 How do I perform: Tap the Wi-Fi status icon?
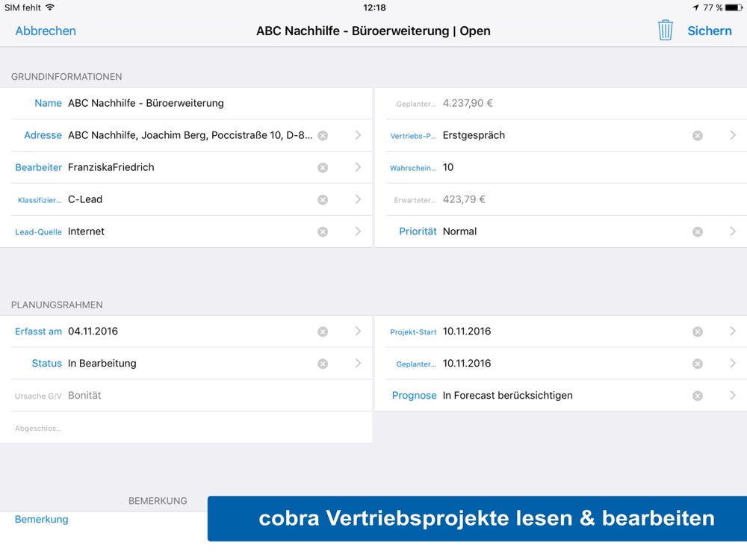coord(50,7)
